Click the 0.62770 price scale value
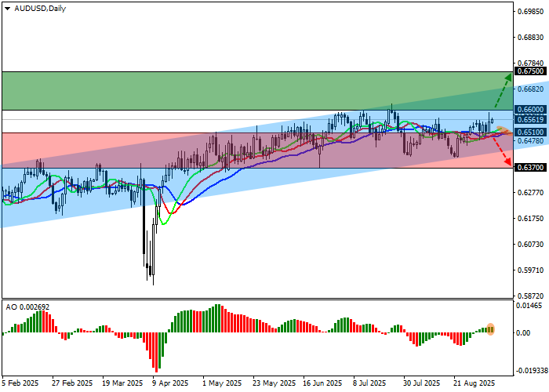549x392 pixels. [531, 193]
